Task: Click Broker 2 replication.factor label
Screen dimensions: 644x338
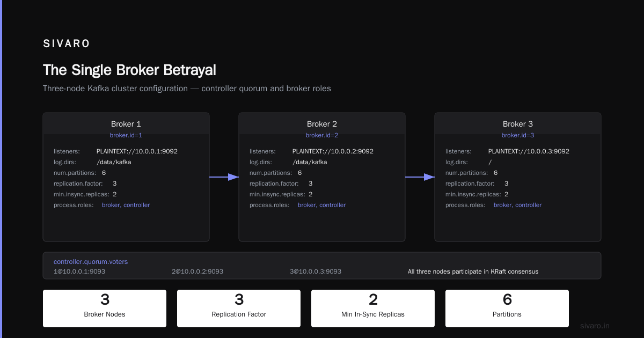Action: click(x=274, y=183)
